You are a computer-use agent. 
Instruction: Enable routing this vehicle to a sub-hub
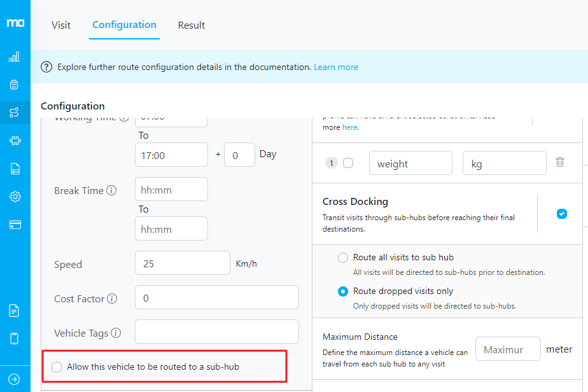pyautogui.click(x=57, y=367)
